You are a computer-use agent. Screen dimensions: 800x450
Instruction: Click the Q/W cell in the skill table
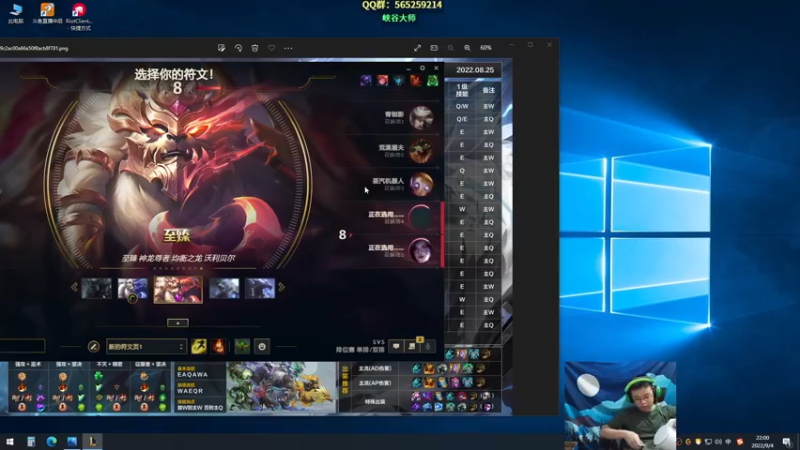(x=462, y=106)
